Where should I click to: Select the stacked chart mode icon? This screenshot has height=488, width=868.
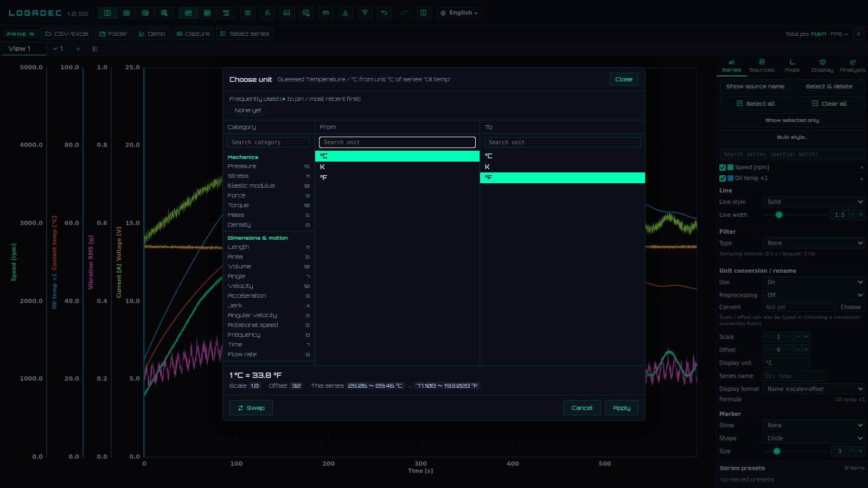tap(207, 13)
